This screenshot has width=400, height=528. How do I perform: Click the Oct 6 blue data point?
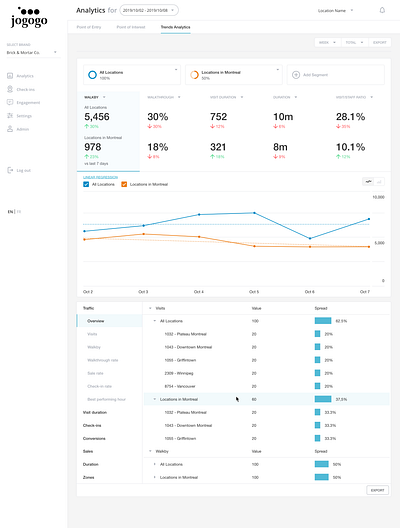310,238
